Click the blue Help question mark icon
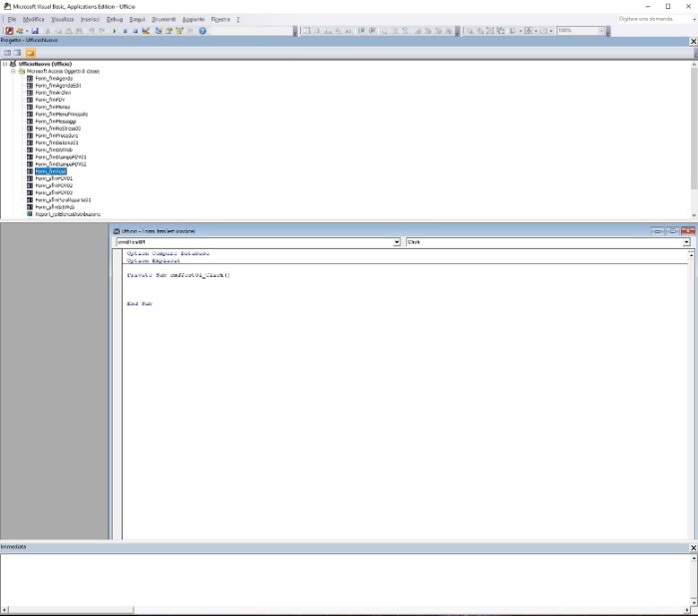Viewport: 698px width, 616px height. coord(202,31)
